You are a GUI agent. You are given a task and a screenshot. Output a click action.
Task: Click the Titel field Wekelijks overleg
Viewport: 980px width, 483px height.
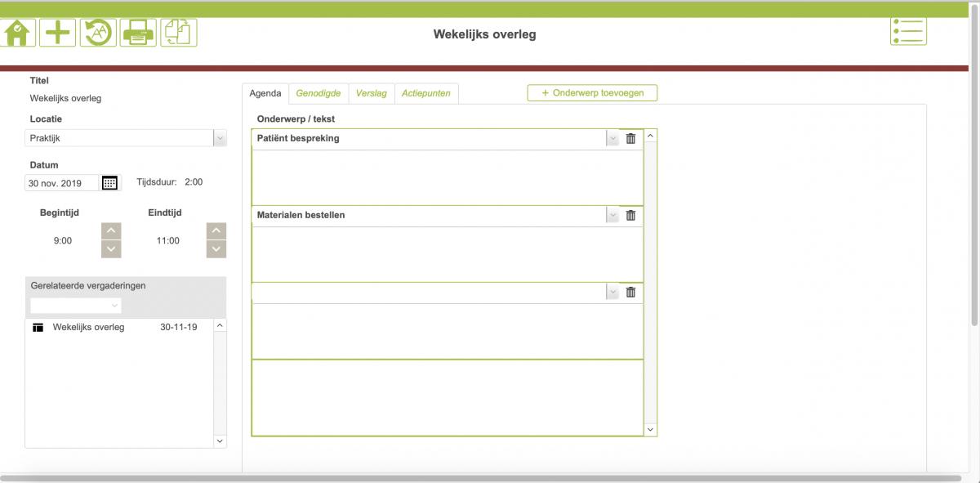coord(65,98)
